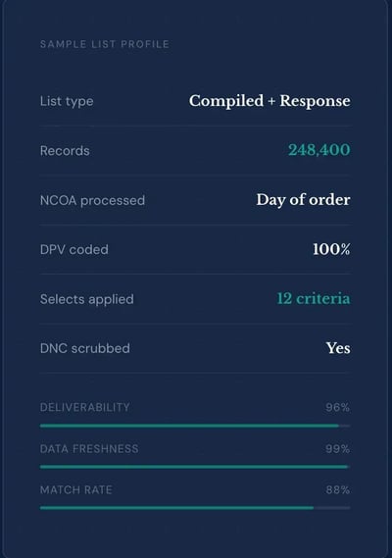The image size is (392, 558).
Task: Click the 248,400 records value
Action: coord(319,150)
